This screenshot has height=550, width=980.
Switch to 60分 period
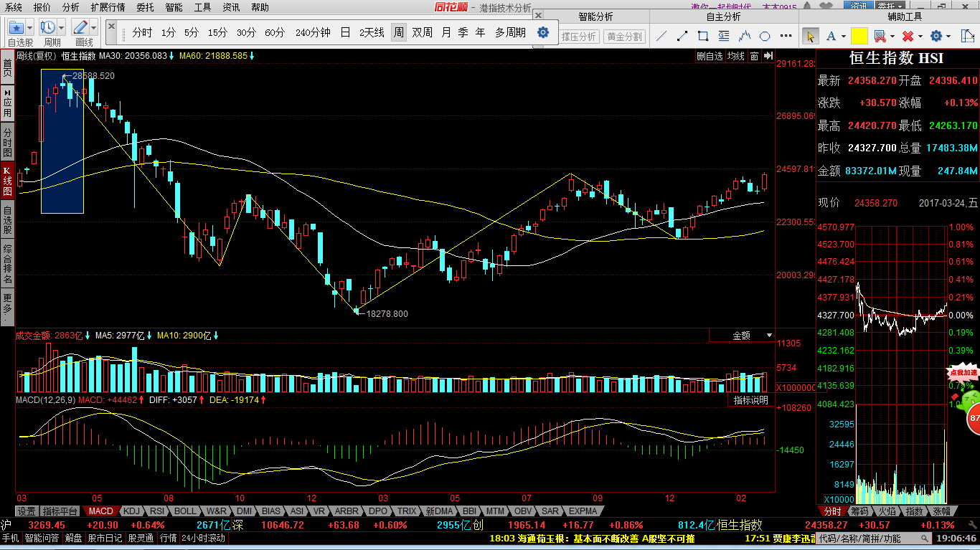coord(275,32)
